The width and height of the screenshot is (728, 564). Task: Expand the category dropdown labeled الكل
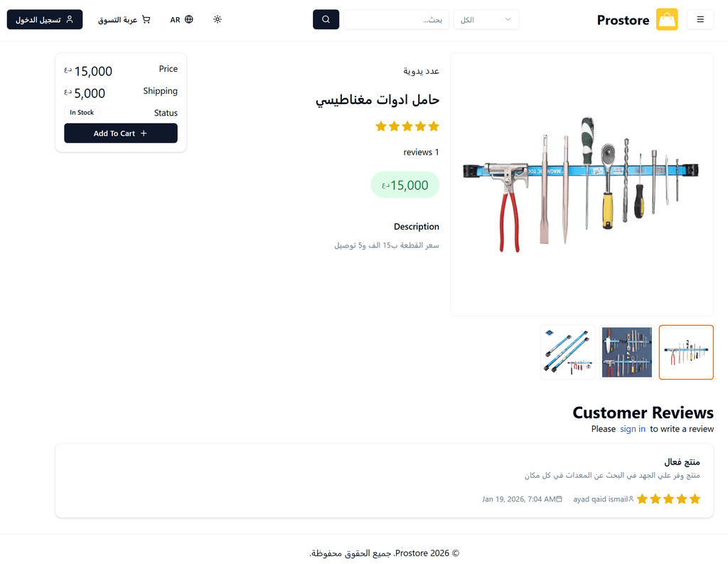(x=486, y=20)
